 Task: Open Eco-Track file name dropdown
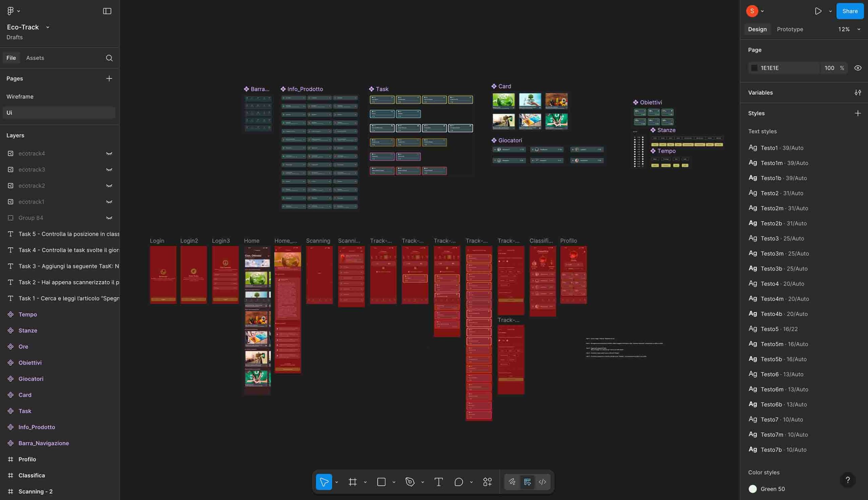pos(48,27)
